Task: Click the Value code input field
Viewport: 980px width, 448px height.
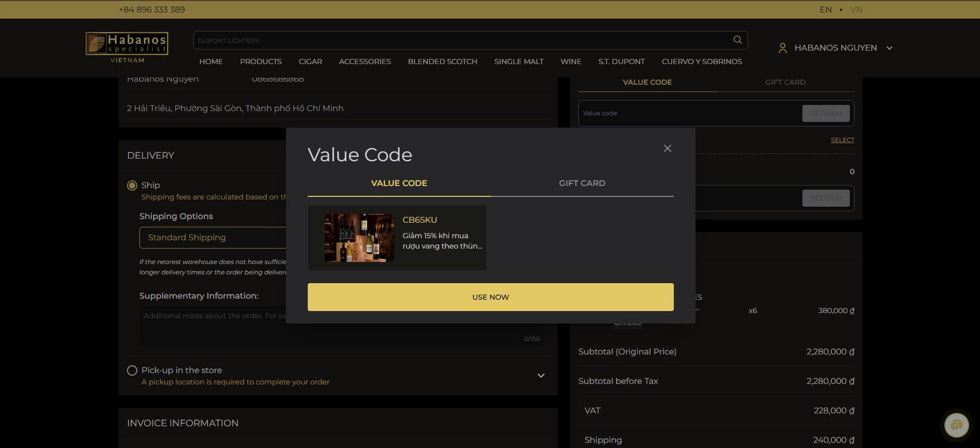Action: [690, 113]
